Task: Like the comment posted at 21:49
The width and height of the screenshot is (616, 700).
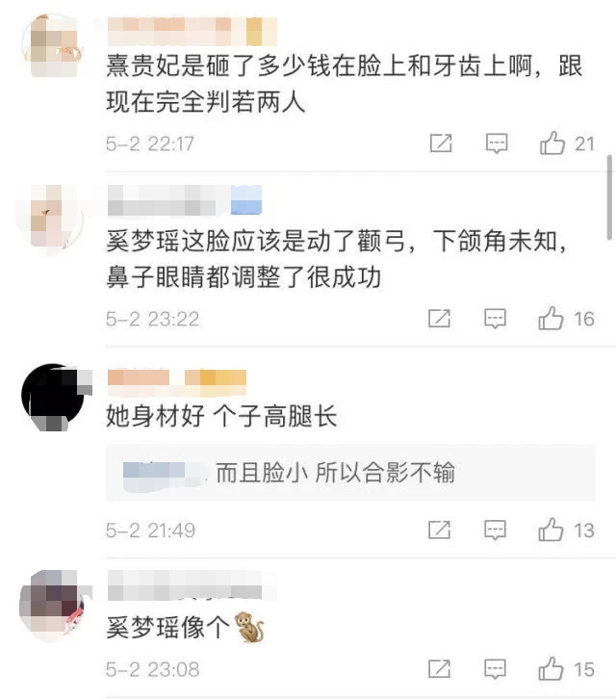Action: pos(551,530)
